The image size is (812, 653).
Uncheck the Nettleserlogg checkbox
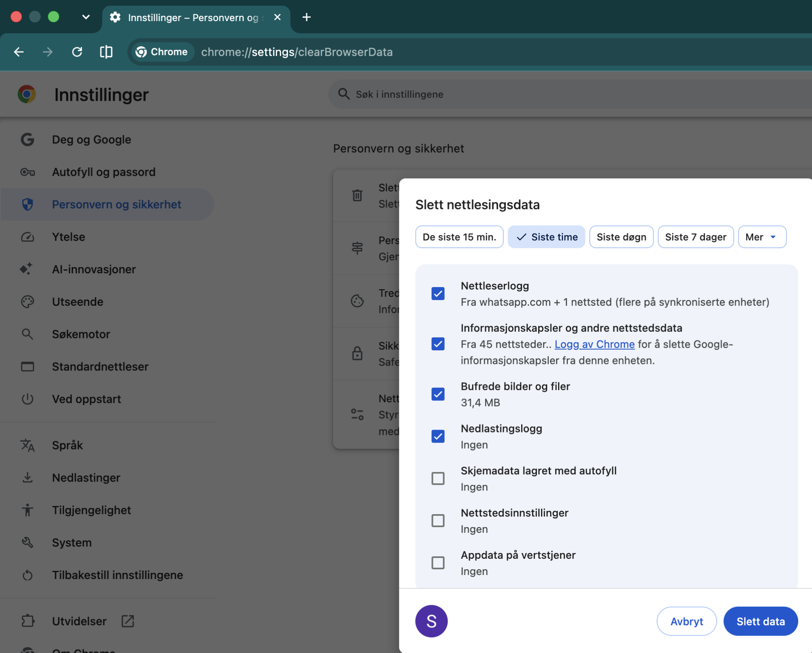(x=438, y=293)
